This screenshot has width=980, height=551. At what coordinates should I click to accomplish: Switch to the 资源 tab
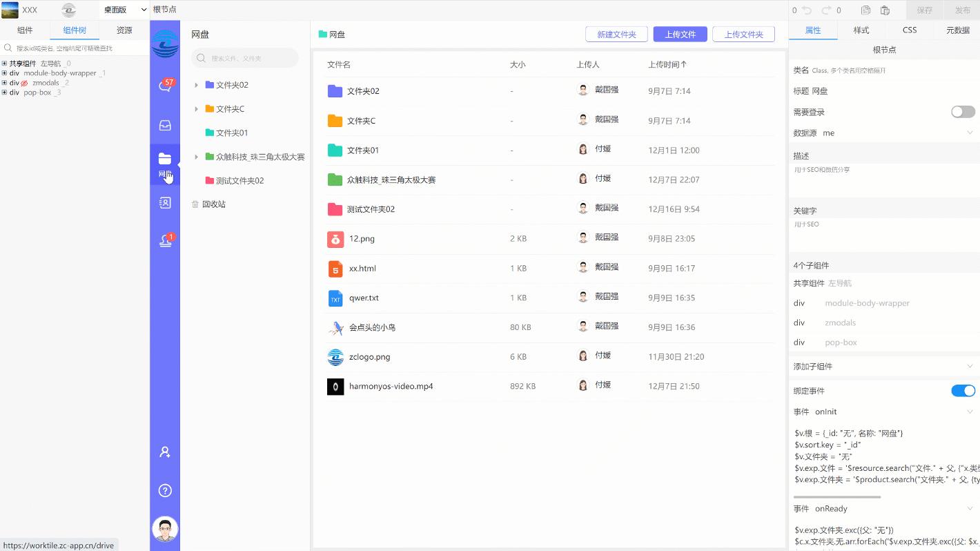pos(124,30)
